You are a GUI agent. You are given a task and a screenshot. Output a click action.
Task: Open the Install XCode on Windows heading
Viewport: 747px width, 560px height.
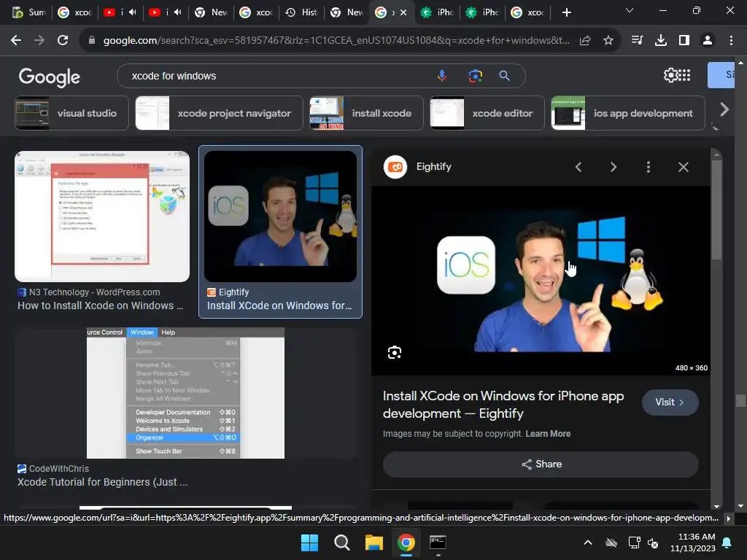tap(503, 405)
